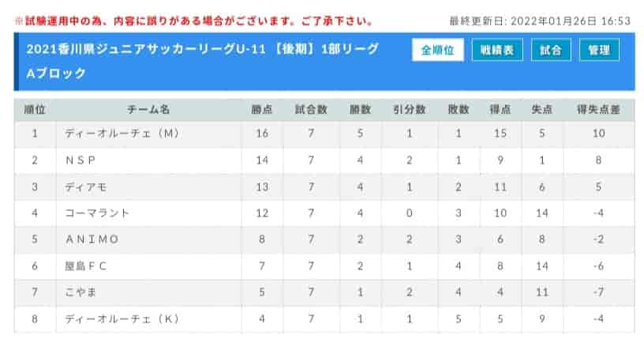The image size is (644, 343).
Task: Click the 勝点 column header
Action: click(262, 109)
